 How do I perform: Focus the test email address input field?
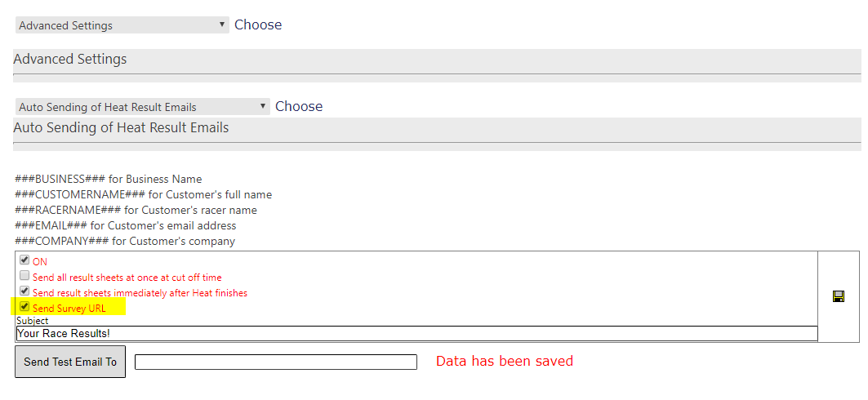pyautogui.click(x=276, y=362)
